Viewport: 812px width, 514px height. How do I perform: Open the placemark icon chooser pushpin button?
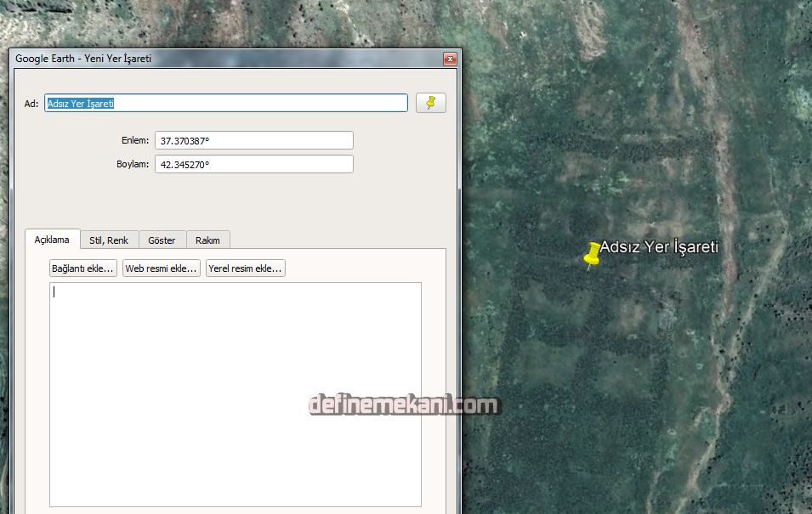pyautogui.click(x=430, y=103)
